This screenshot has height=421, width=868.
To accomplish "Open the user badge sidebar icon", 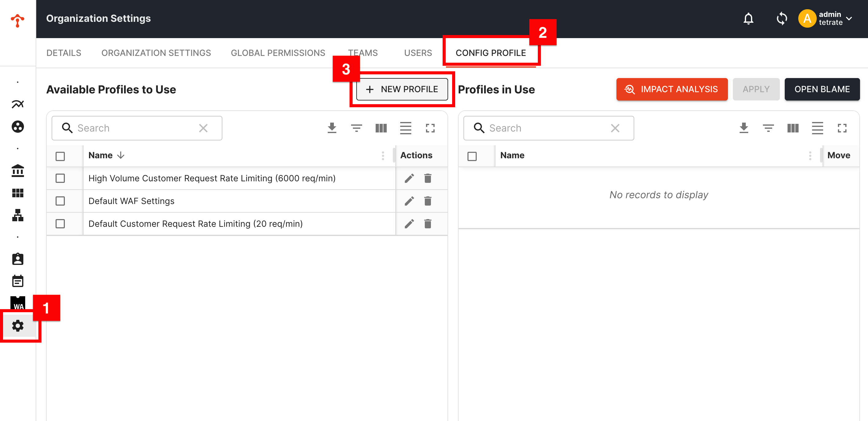I will tap(18, 259).
